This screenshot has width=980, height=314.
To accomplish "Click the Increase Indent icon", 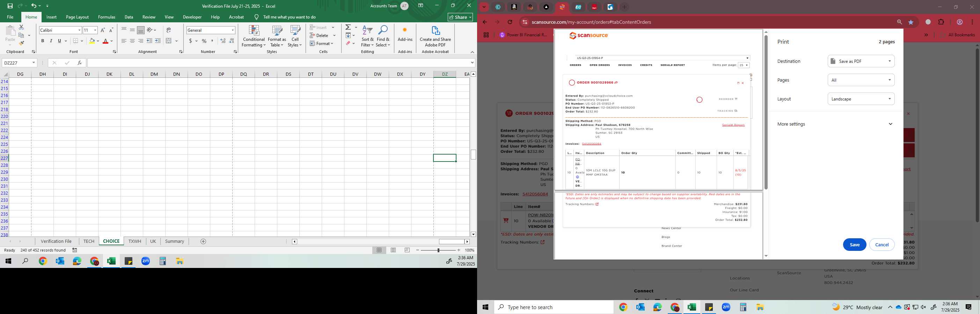I will (158, 41).
